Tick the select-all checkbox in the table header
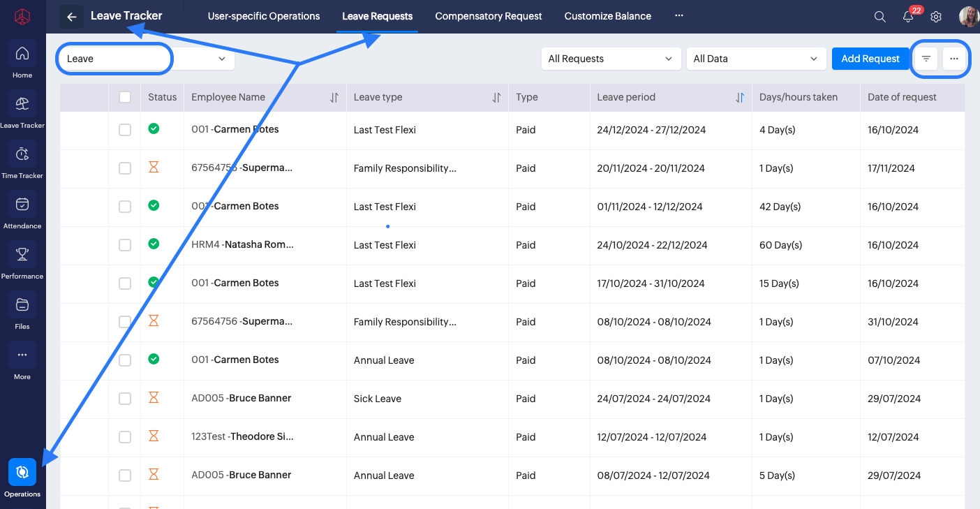Viewport: 980px width, 509px height. [x=125, y=98]
